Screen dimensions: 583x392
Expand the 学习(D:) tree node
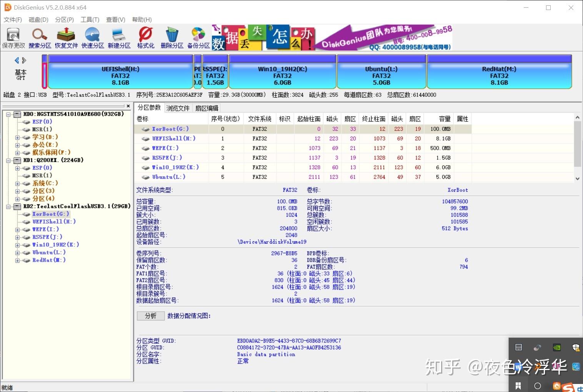pyautogui.click(x=17, y=137)
